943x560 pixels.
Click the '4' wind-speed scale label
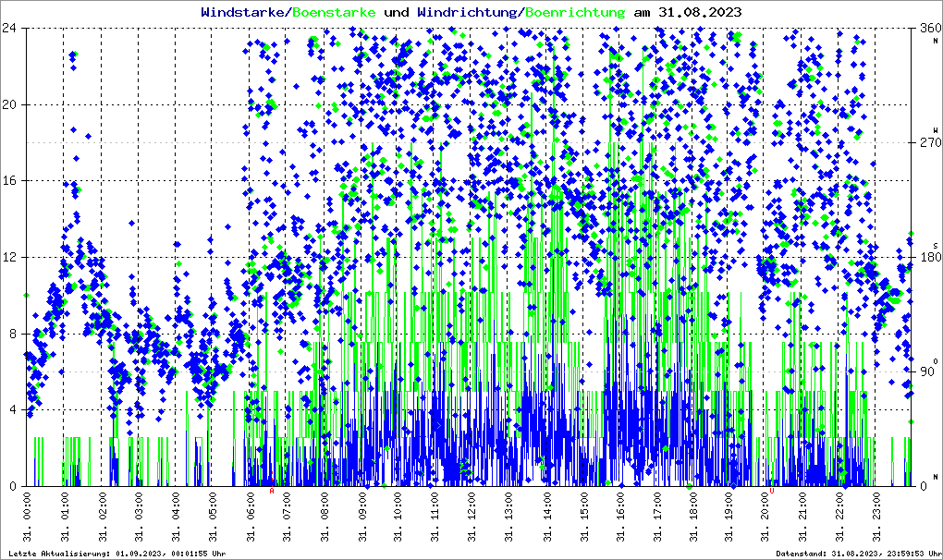pos(13,409)
